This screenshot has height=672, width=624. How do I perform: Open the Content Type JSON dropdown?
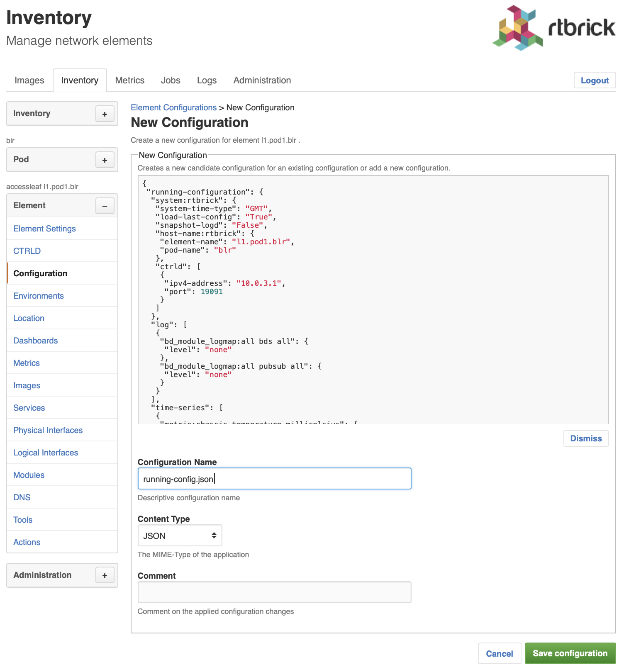[x=180, y=536]
